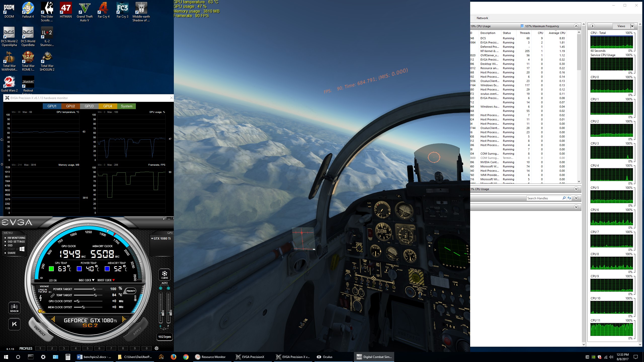Image resolution: width=644 pixels, height=362 pixels.
Task: Click the K-Boost button in EVGA Precision
Action: [x=14, y=324]
